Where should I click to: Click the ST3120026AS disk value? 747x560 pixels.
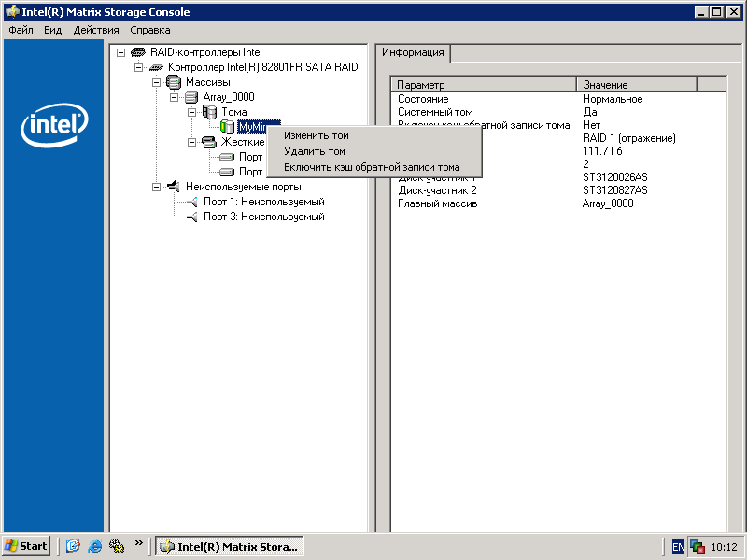click(x=615, y=177)
